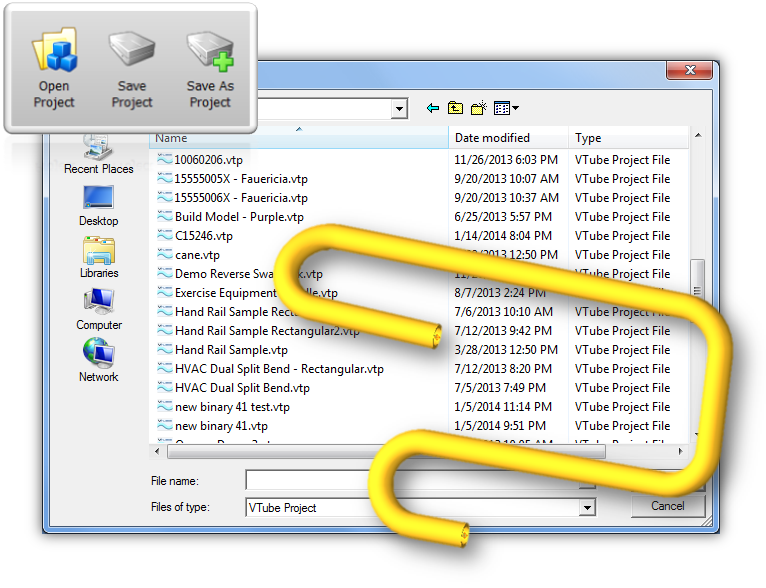
Task: Select Computer in the places sidebar
Action: click(98, 309)
